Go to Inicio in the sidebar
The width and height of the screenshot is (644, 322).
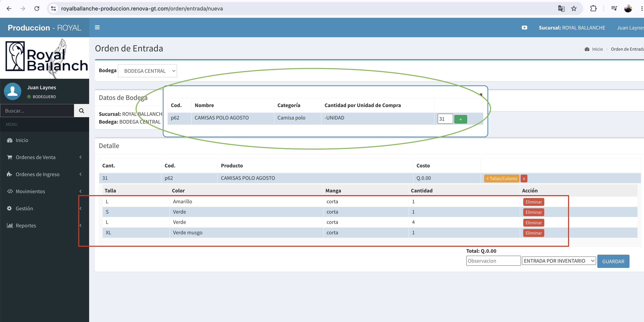click(45, 140)
